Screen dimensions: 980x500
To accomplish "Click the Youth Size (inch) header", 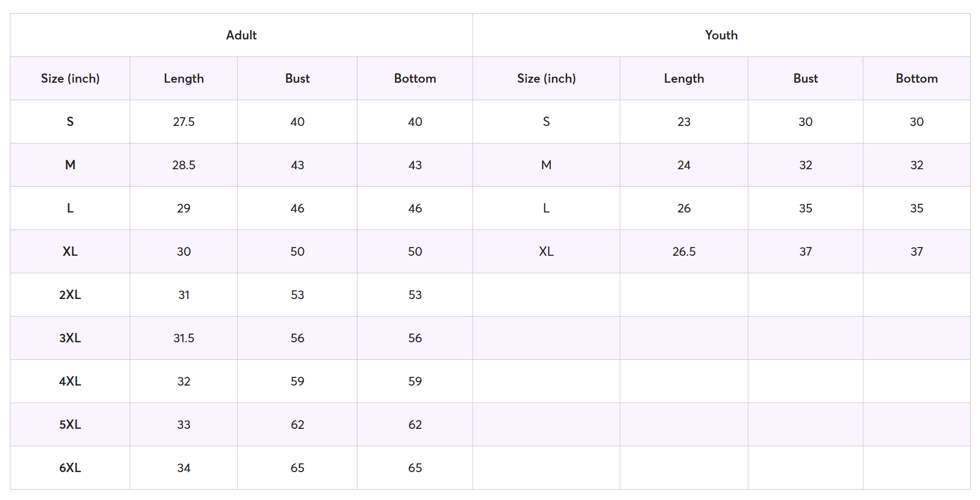I will point(546,78).
